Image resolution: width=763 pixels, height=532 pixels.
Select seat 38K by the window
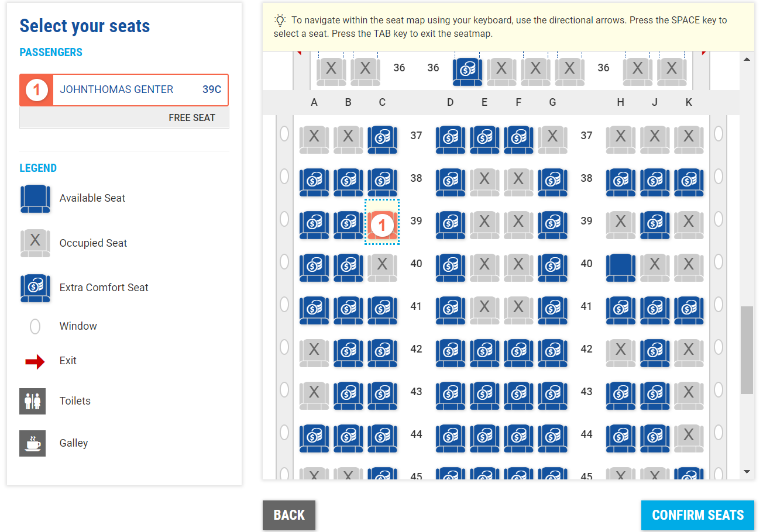click(688, 182)
